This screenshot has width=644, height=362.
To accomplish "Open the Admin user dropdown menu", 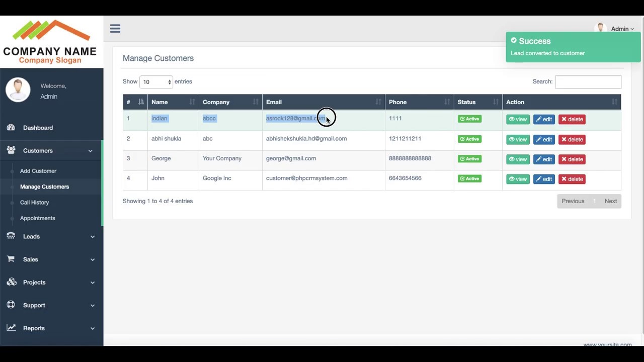I will click(x=622, y=29).
